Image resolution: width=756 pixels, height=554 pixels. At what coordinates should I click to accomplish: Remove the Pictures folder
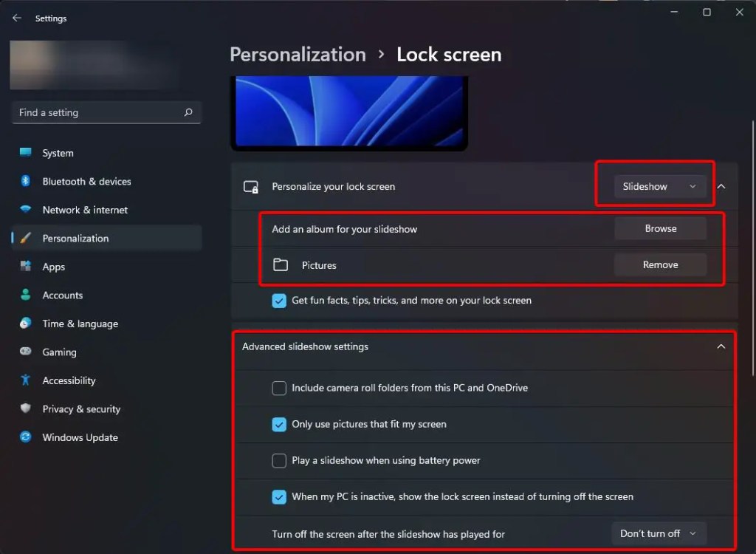tap(660, 264)
